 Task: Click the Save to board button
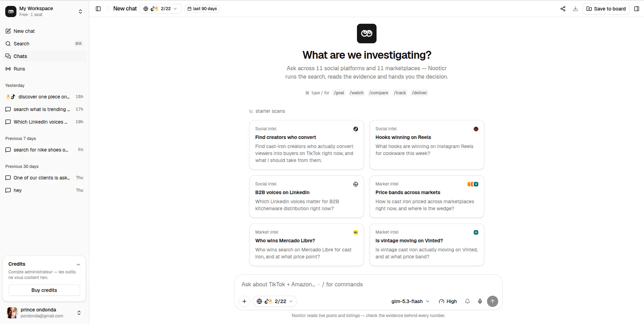click(606, 9)
